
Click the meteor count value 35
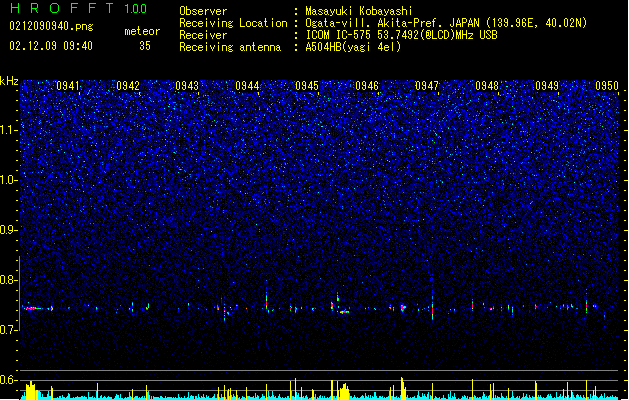(x=145, y=46)
